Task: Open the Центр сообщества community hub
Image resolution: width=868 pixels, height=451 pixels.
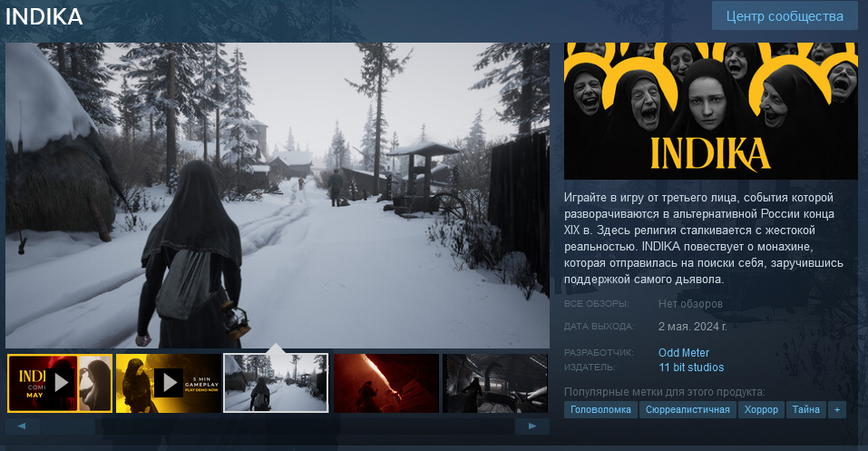Action: (x=785, y=16)
